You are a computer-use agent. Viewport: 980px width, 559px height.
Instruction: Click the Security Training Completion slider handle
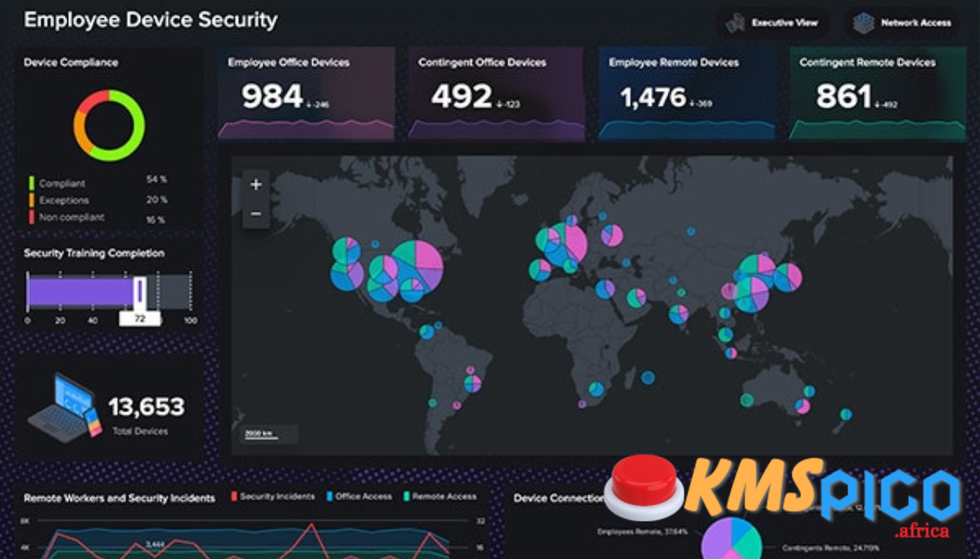coord(140,291)
